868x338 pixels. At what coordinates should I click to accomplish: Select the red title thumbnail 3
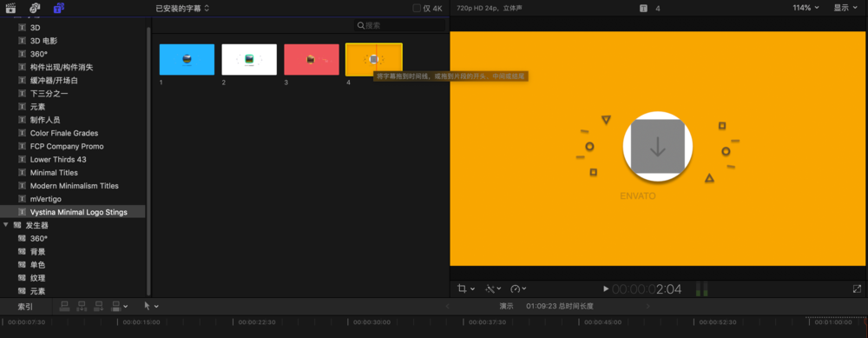[x=312, y=59]
